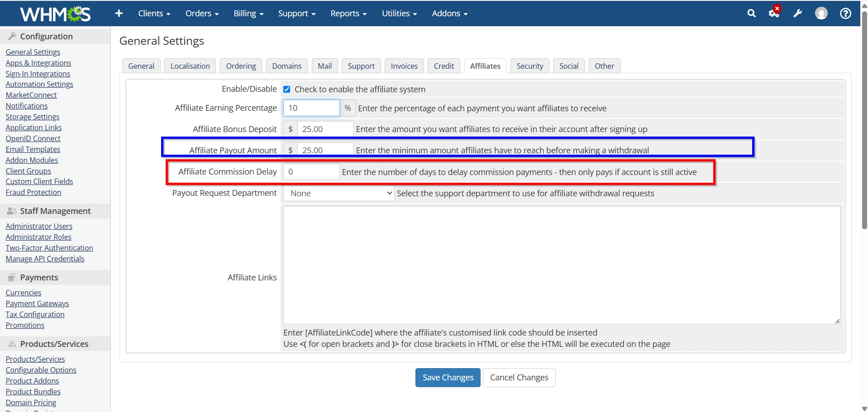Viewport: 868px width, 412px height.
Task: Click the wrench configuration icon in navbar
Action: (x=797, y=14)
